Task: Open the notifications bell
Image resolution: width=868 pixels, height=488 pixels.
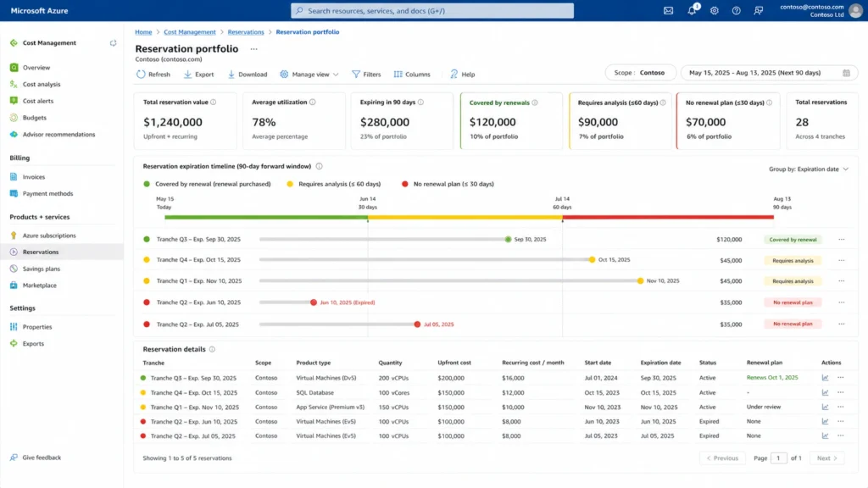Action: pos(692,10)
